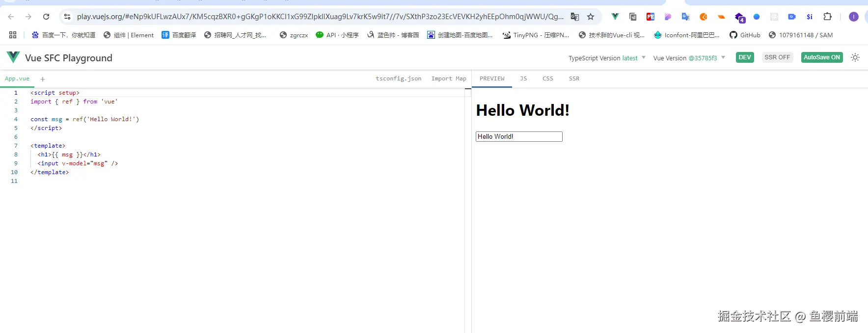
Task: Open the 蓝色帅 - 博客园 bookmark
Action: pyautogui.click(x=393, y=35)
